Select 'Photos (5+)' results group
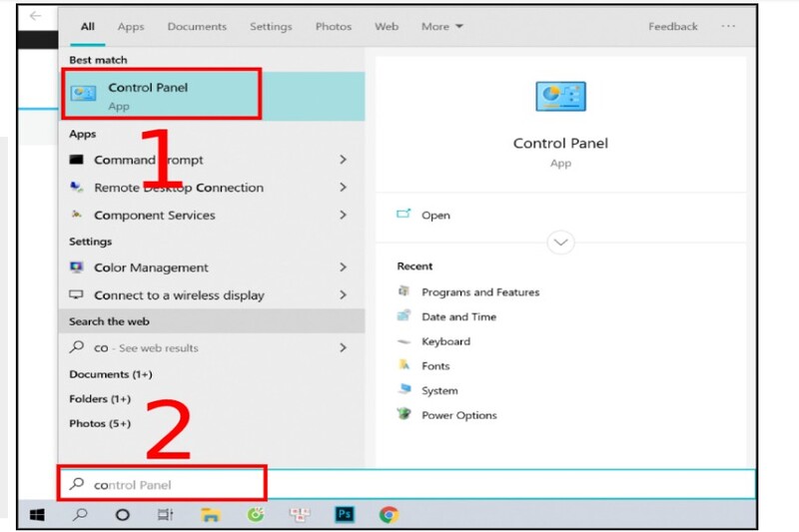 pos(100,423)
